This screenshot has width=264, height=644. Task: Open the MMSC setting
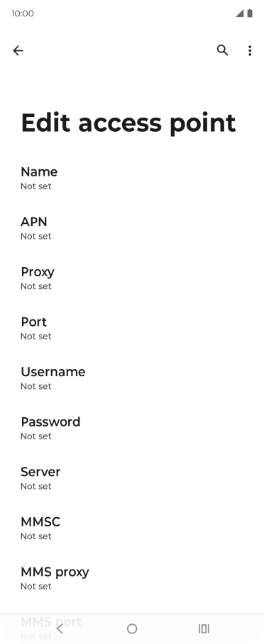coord(132,529)
